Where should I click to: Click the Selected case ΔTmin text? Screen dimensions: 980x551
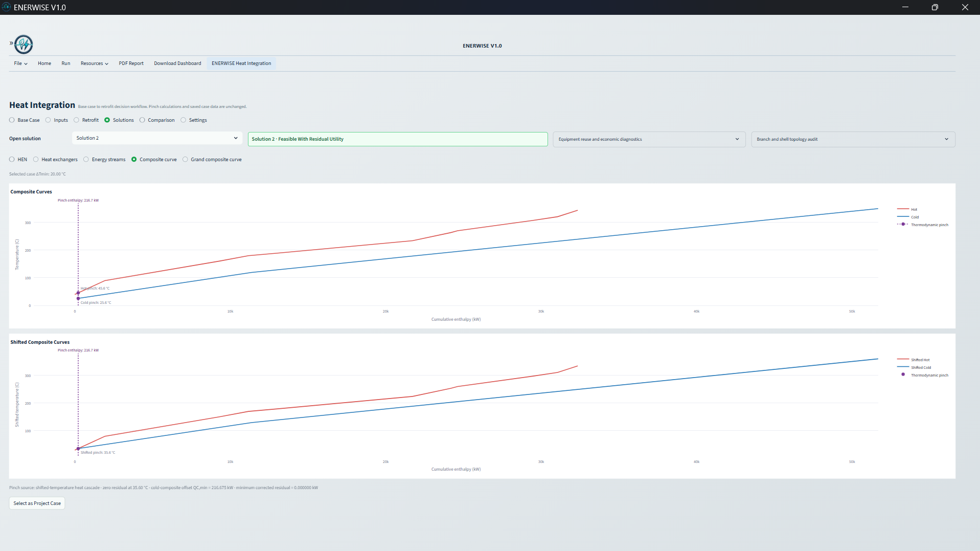tap(37, 174)
